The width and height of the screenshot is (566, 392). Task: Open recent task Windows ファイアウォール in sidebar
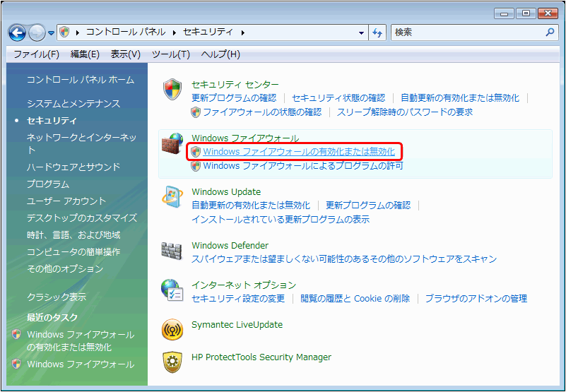click(x=81, y=364)
